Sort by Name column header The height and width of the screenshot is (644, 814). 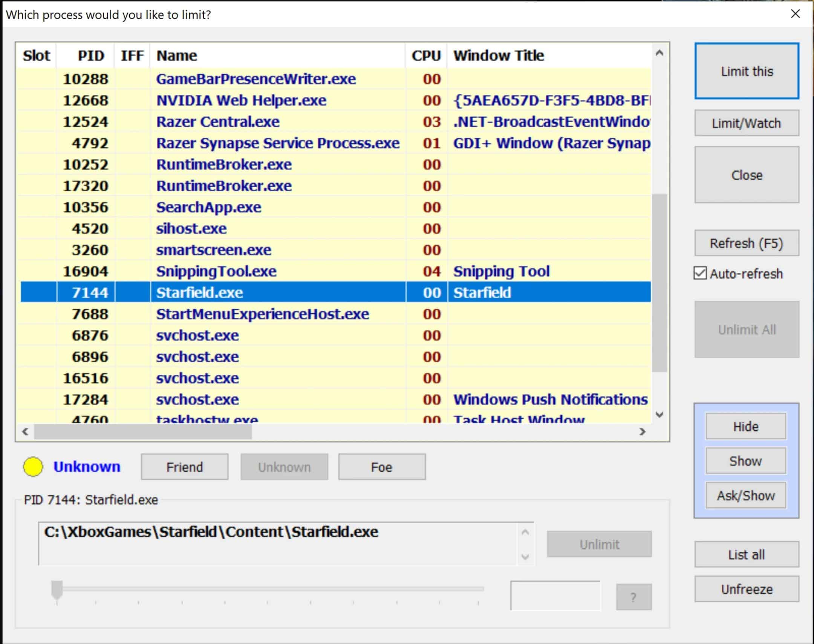(176, 56)
